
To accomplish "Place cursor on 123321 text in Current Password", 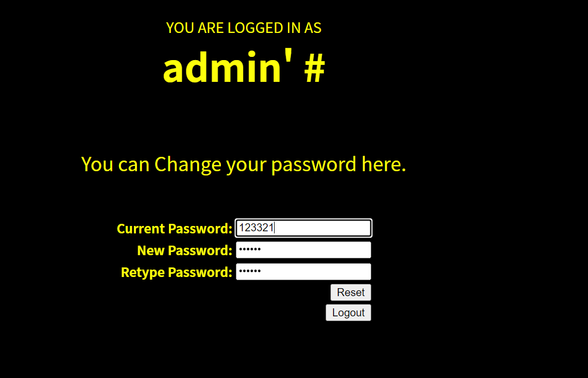I will pyautogui.click(x=256, y=228).
